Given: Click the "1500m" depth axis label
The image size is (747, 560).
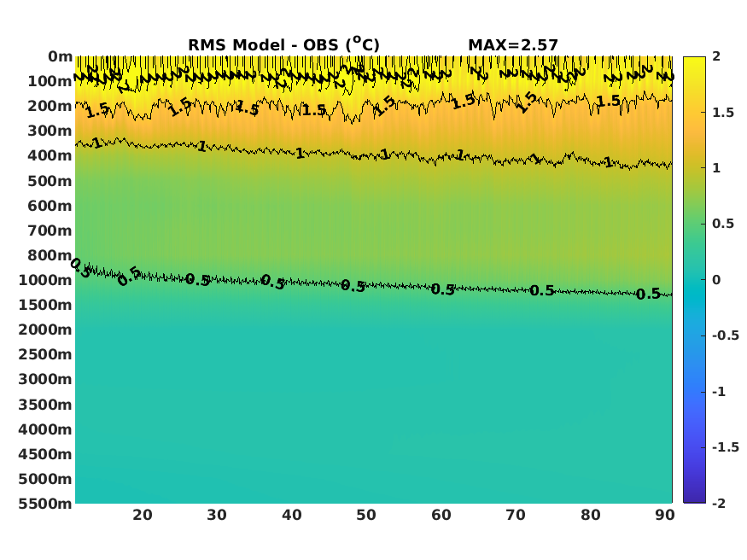Looking at the screenshot, I should 45,305.
